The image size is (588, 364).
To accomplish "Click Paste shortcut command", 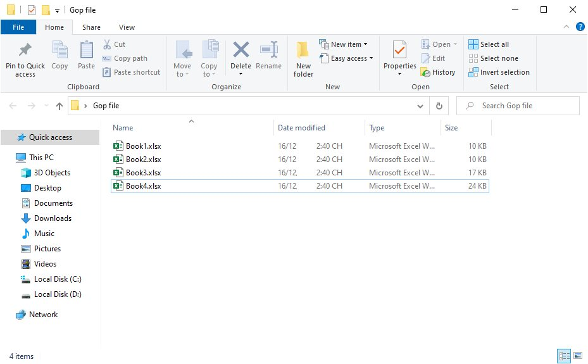I will click(131, 72).
